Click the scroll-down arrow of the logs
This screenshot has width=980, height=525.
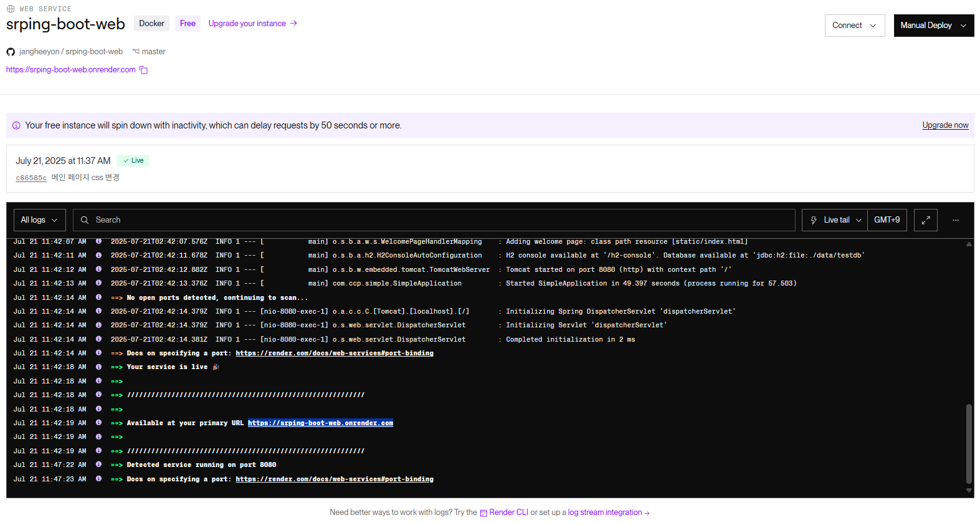pyautogui.click(x=969, y=491)
